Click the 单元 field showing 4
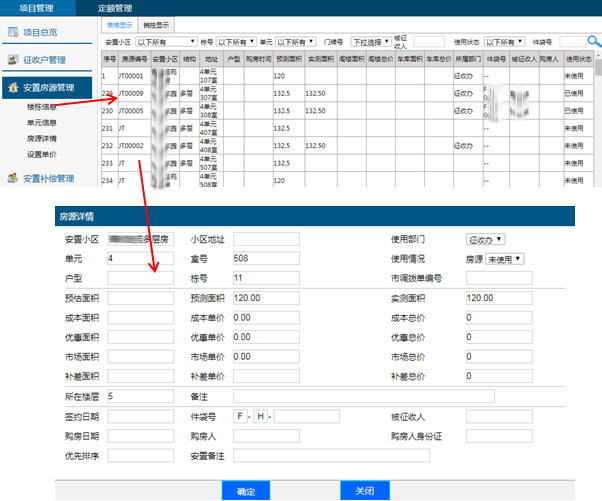The width and height of the screenshot is (602, 501). (x=141, y=258)
